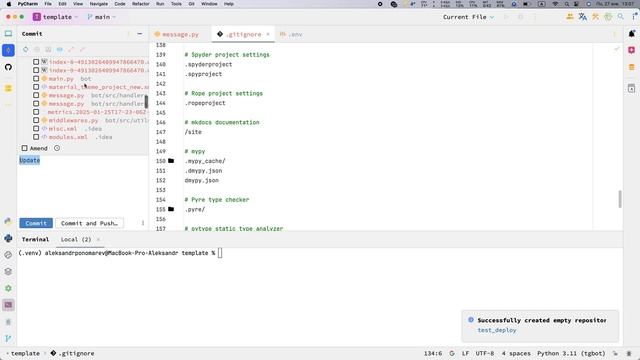Click the Translate icon in top toolbar

pos(582,17)
